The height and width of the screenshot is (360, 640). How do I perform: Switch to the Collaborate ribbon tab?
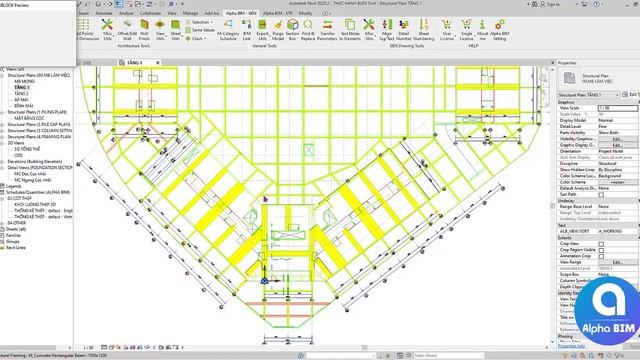click(150, 13)
